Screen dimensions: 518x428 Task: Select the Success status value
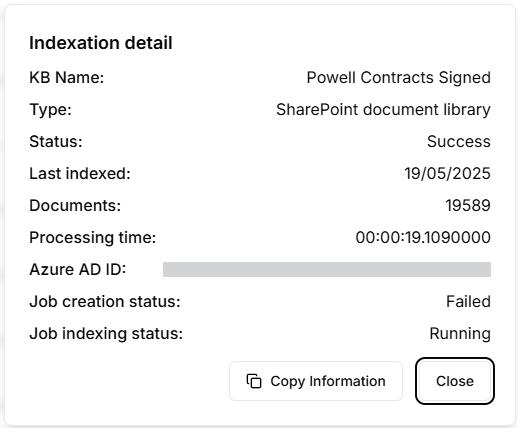coord(459,141)
